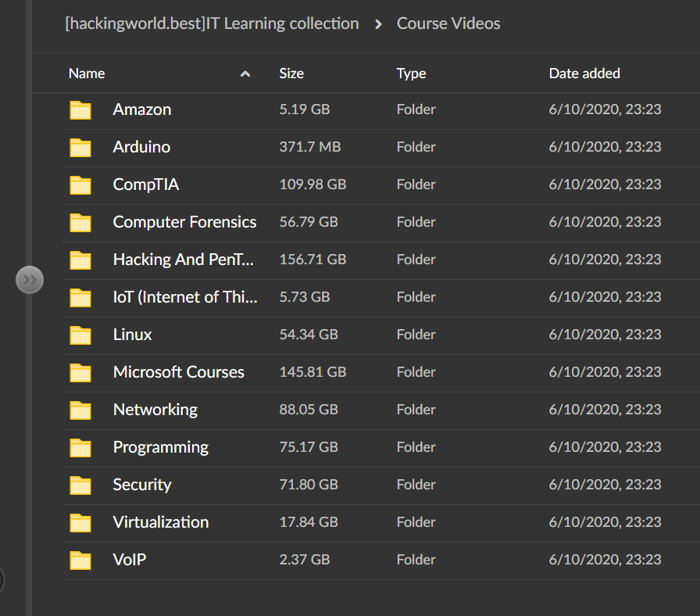Image resolution: width=700 pixels, height=616 pixels.
Task: Open Microsoft Courses folder name
Action: pyautogui.click(x=178, y=372)
